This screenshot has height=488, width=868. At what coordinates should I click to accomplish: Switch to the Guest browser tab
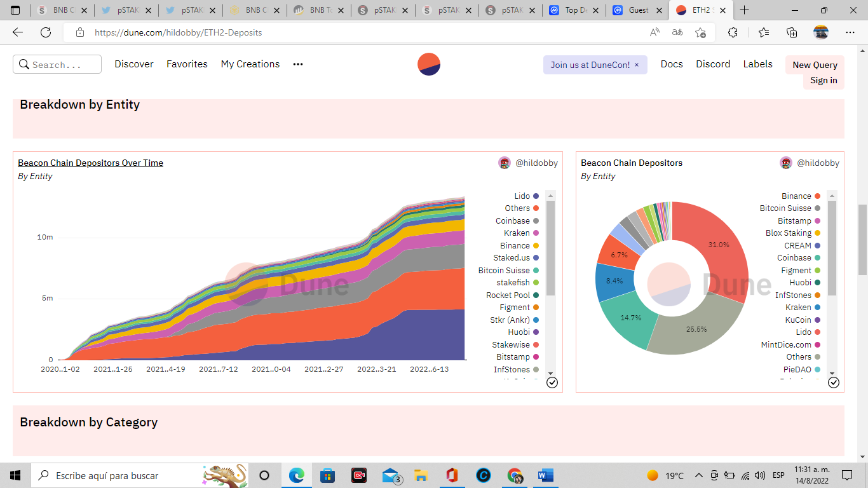tap(637, 10)
